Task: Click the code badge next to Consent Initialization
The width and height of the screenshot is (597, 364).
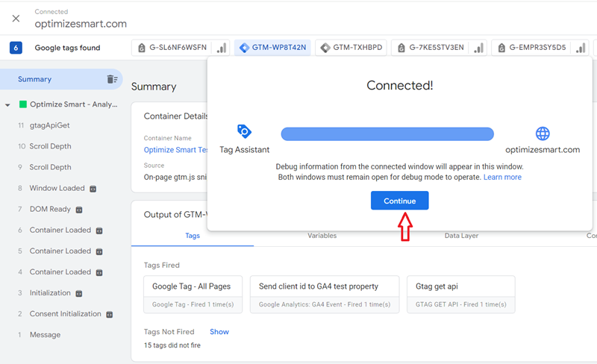Action: point(109,315)
